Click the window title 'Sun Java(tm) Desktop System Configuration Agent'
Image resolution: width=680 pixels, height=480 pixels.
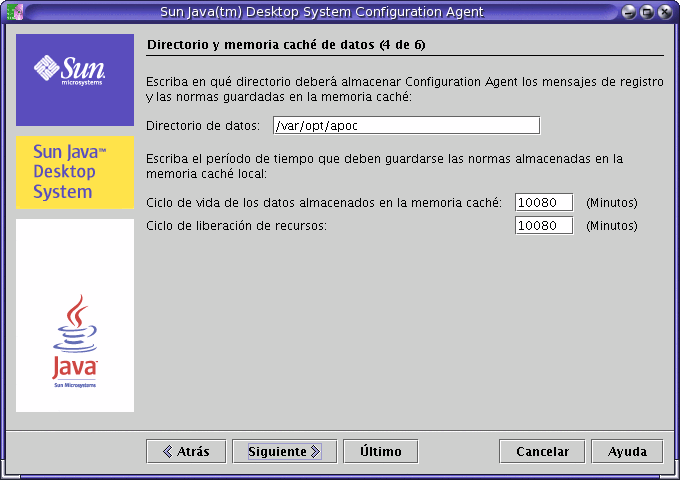click(x=322, y=12)
